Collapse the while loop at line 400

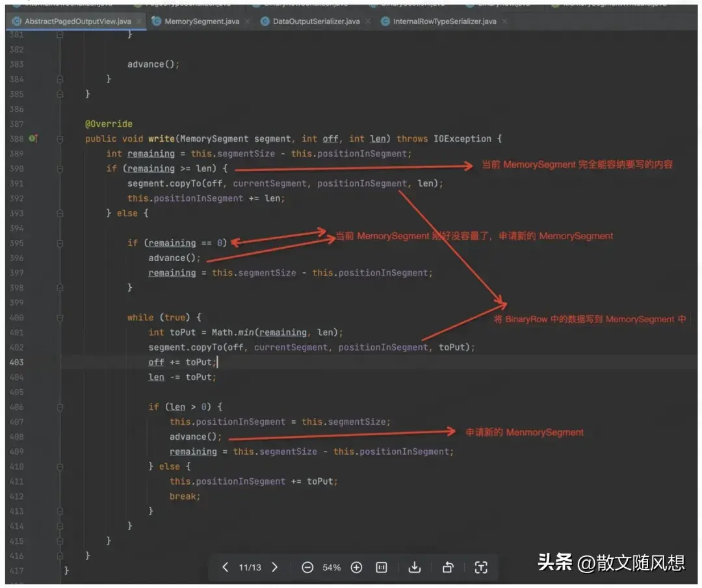pos(60,318)
